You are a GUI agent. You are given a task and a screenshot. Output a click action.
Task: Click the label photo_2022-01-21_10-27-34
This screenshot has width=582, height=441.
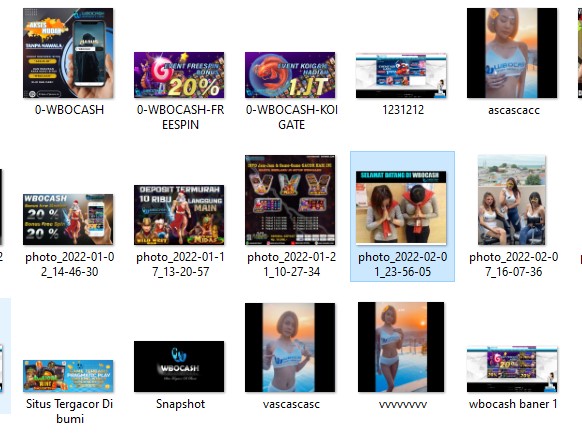point(292,264)
